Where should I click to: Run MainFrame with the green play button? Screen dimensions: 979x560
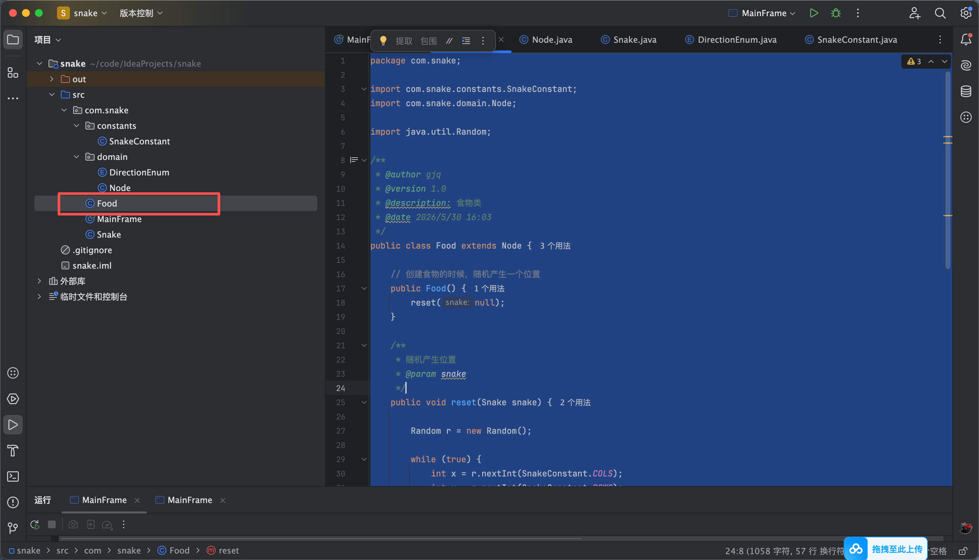click(x=814, y=13)
